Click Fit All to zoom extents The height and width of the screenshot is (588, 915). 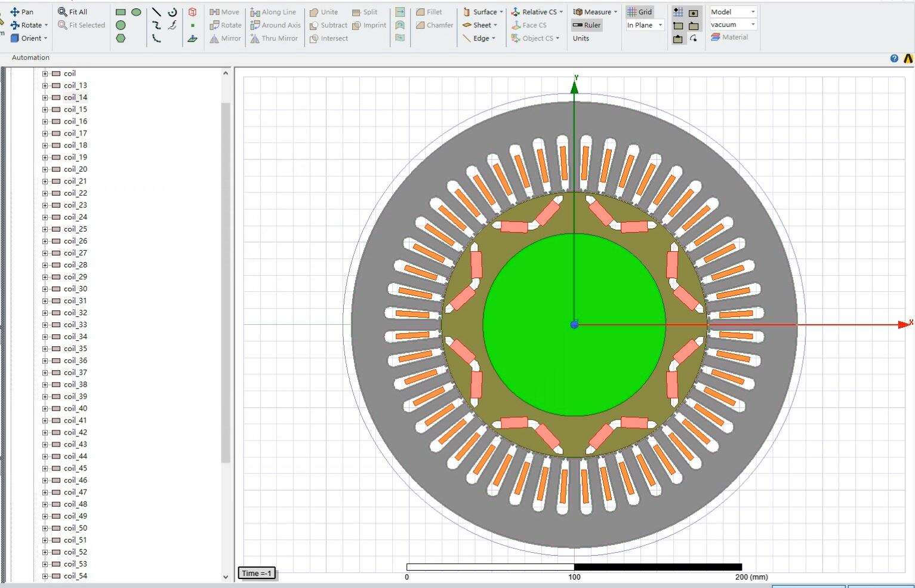76,11
